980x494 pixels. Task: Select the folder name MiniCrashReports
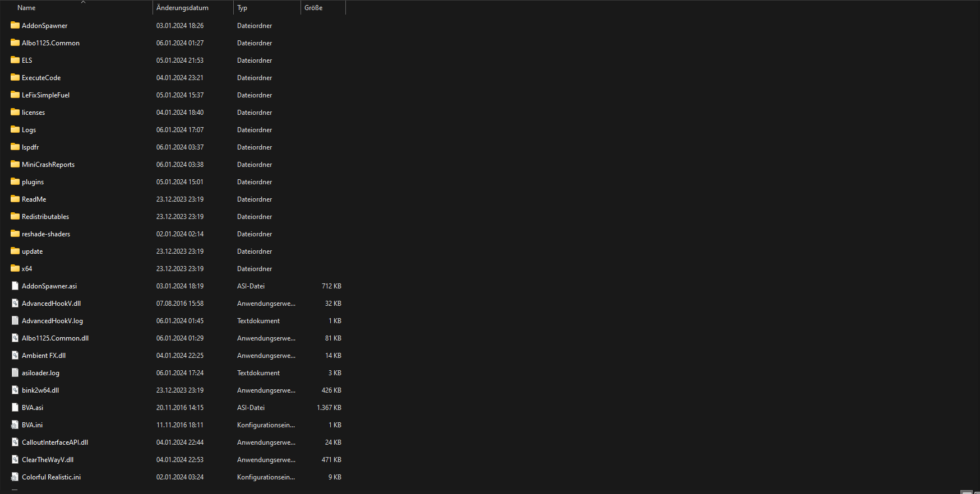tap(48, 165)
